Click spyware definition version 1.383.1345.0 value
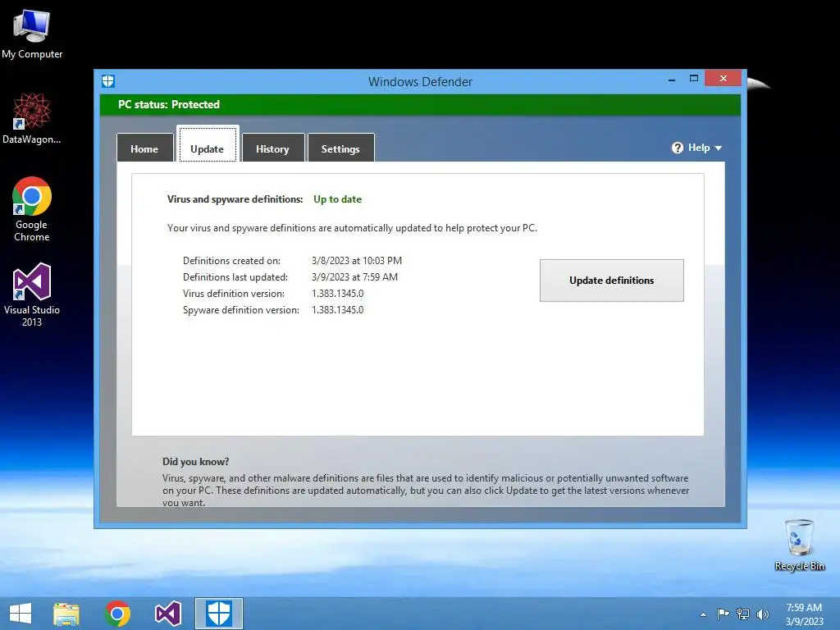The image size is (840, 630). pos(337,310)
